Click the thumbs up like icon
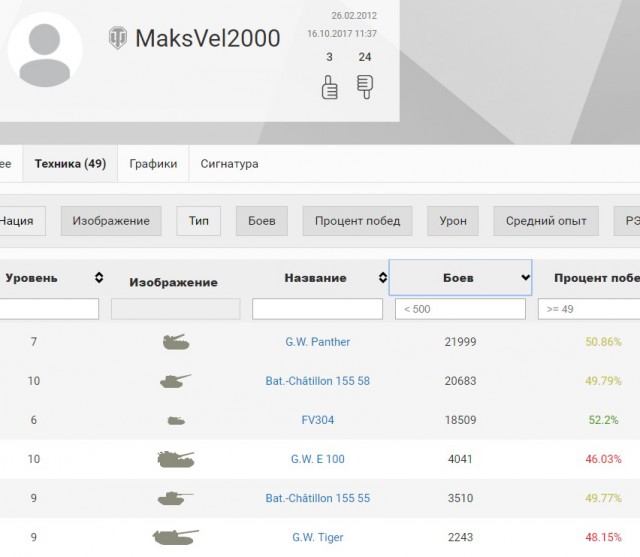 click(x=330, y=87)
